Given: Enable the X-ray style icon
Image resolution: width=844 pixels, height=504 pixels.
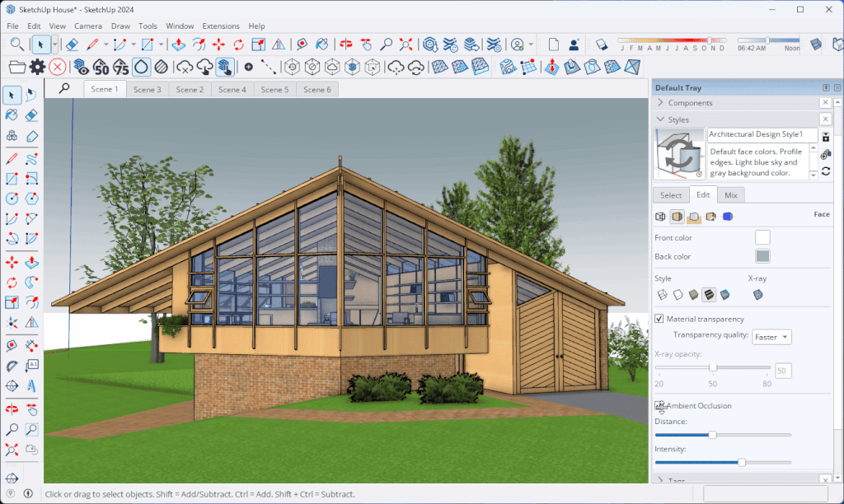Looking at the screenshot, I should (757, 294).
